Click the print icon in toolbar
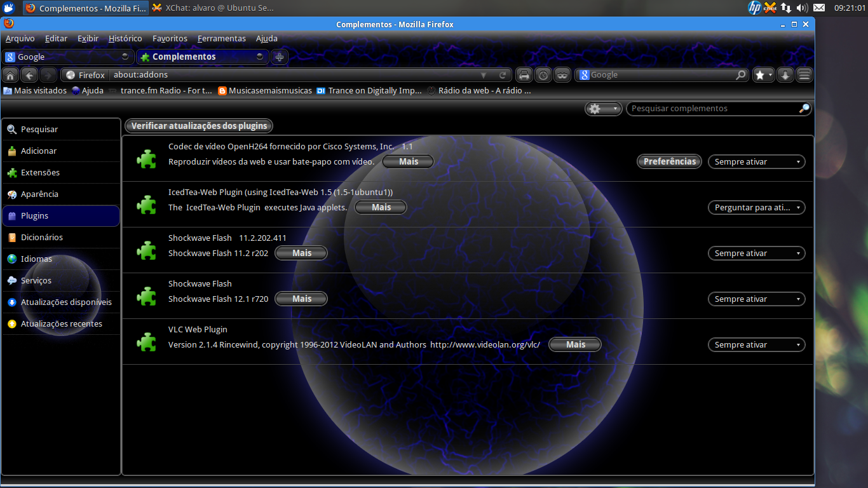The height and width of the screenshot is (488, 868). point(524,75)
